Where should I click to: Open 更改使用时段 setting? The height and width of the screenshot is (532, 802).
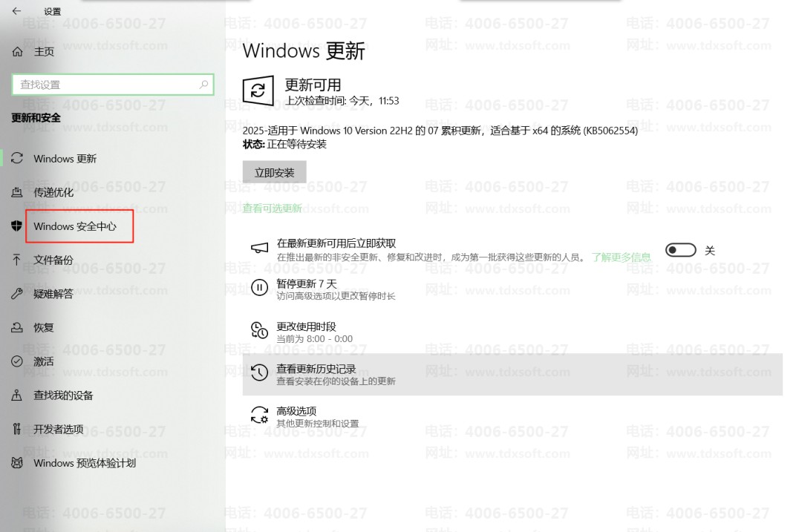point(307,326)
